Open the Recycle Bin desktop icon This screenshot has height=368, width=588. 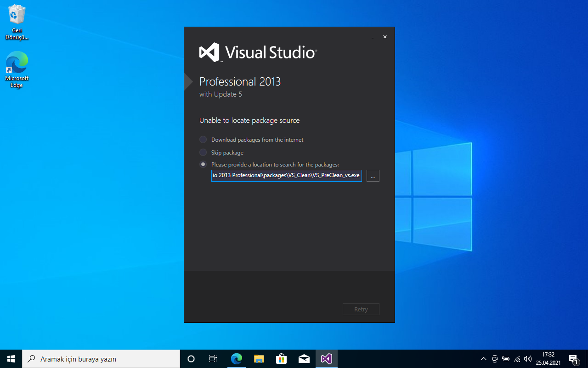click(x=17, y=23)
